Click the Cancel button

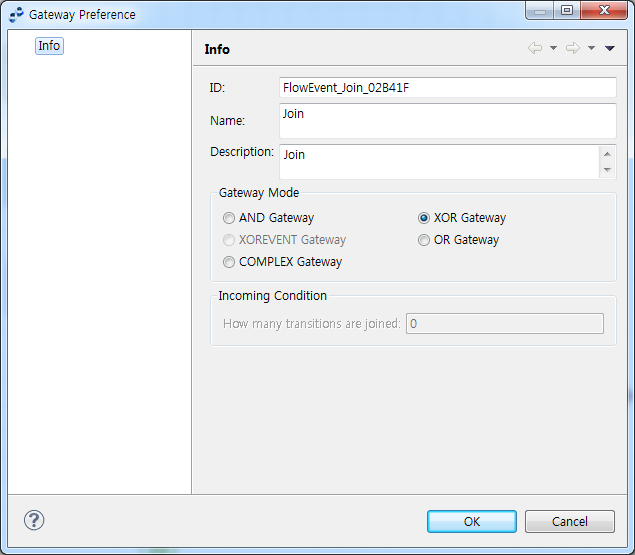tap(570, 521)
